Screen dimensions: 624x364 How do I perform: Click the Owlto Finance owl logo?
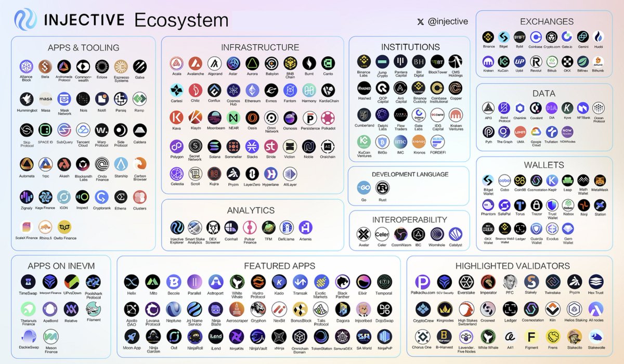tap(64, 227)
